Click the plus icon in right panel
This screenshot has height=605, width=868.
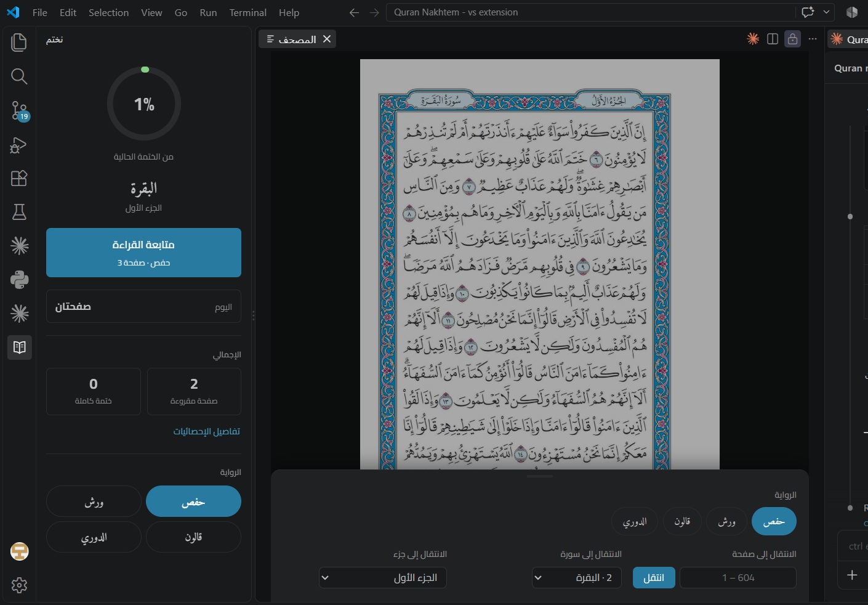pyautogui.click(x=852, y=575)
